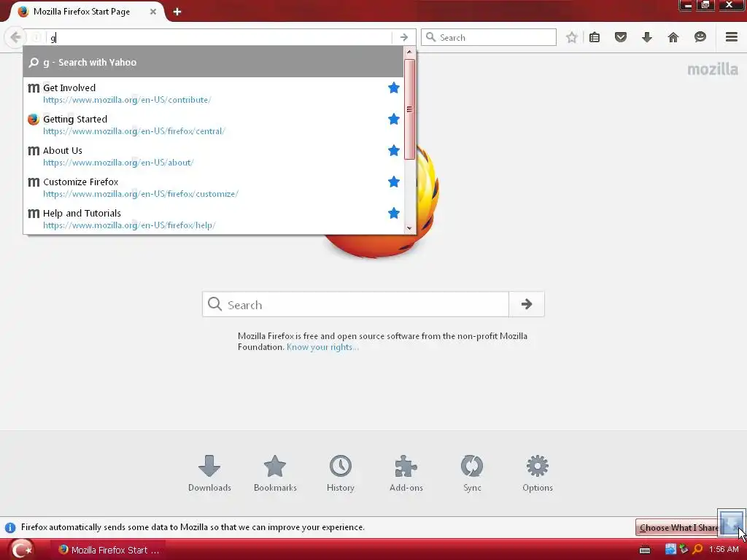Click the bookmark star beside Help and Tutorials

393,213
